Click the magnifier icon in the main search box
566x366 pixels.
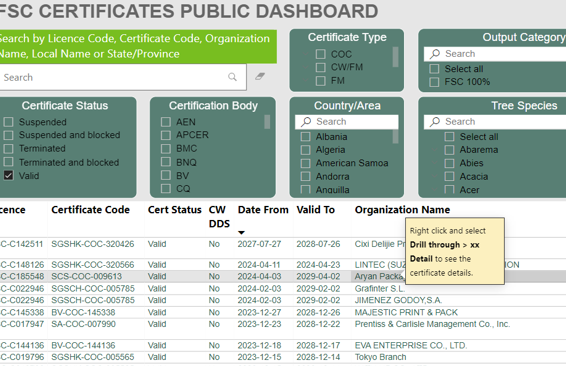click(232, 77)
